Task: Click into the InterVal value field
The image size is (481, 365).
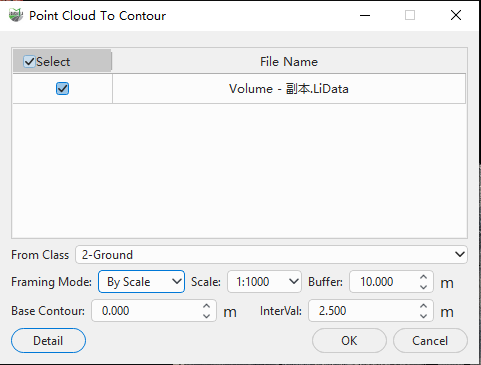Action: [x=362, y=311]
